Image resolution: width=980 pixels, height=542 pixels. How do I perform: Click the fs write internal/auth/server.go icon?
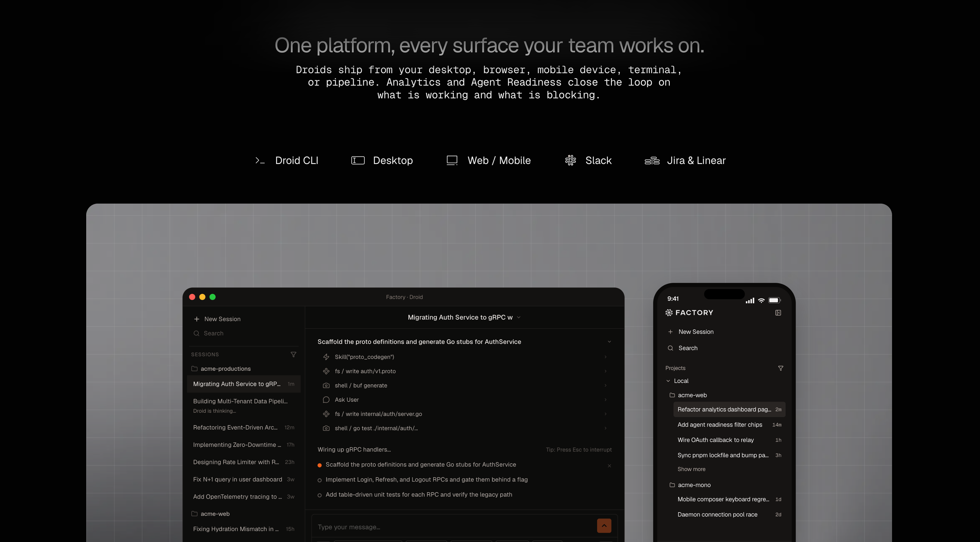326,414
